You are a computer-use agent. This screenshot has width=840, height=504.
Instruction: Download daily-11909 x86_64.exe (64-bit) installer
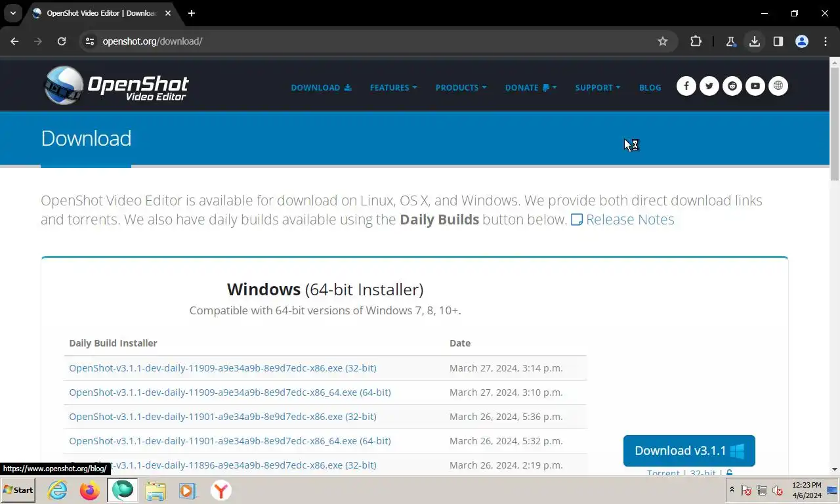(230, 392)
